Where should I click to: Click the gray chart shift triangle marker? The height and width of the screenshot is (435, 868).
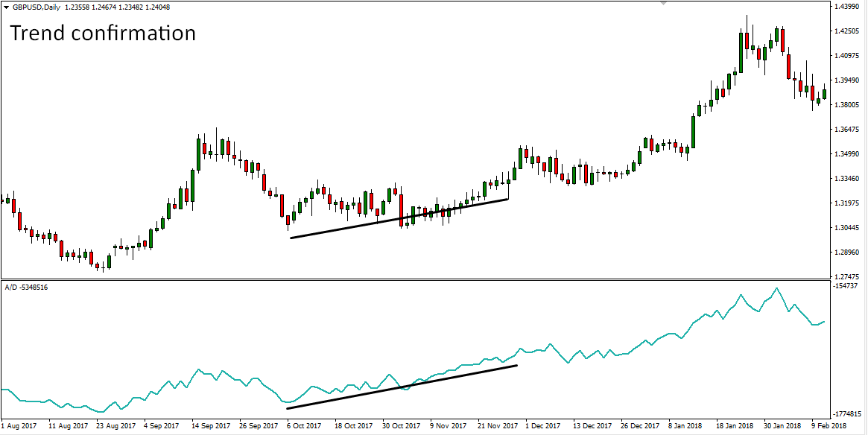pyautogui.click(x=662, y=4)
